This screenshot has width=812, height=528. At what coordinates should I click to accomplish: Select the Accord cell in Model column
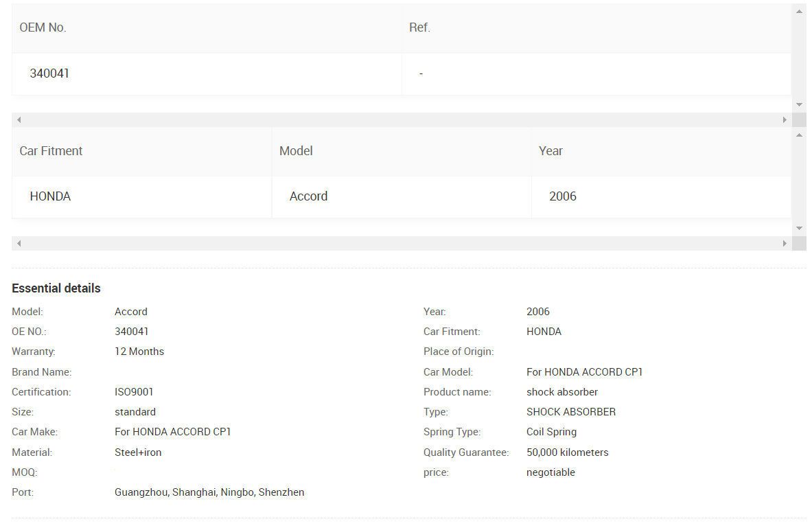click(x=308, y=196)
